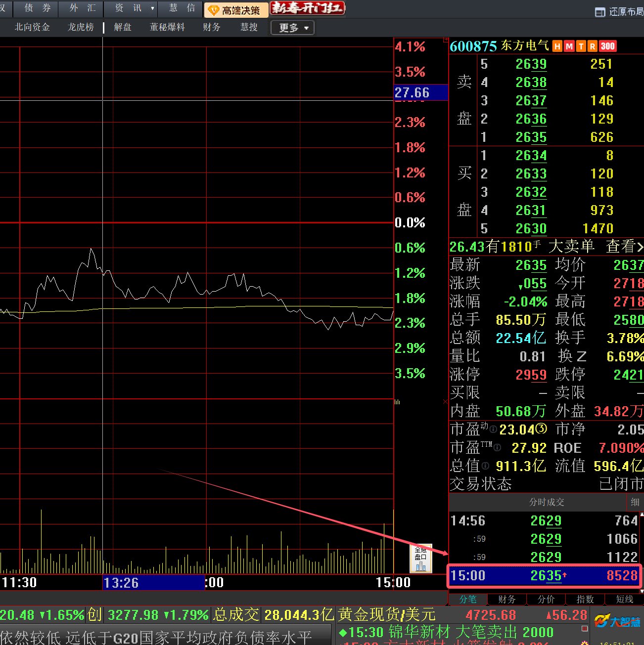
Task: Select 龙虎榜 in the toolbar
Action: 81,27
